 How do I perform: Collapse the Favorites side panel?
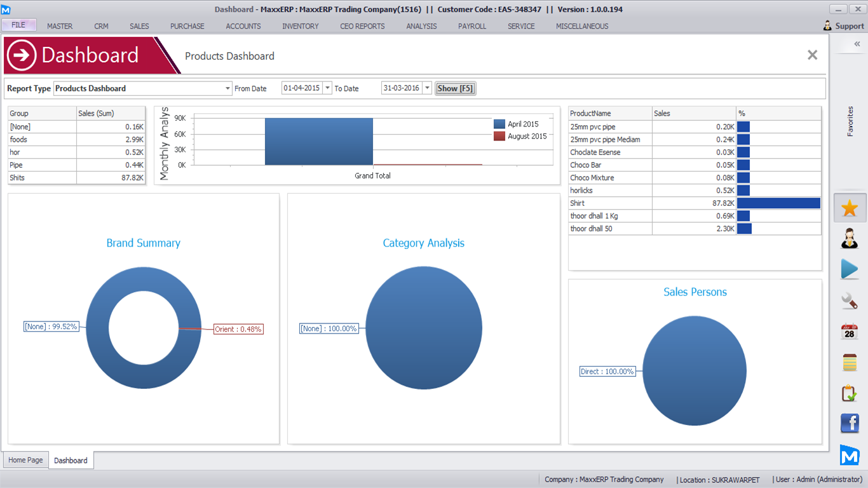coord(857,44)
